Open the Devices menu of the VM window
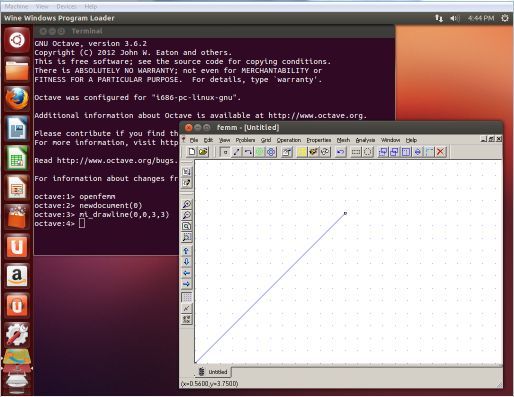This screenshot has width=514, height=397. 66,6
